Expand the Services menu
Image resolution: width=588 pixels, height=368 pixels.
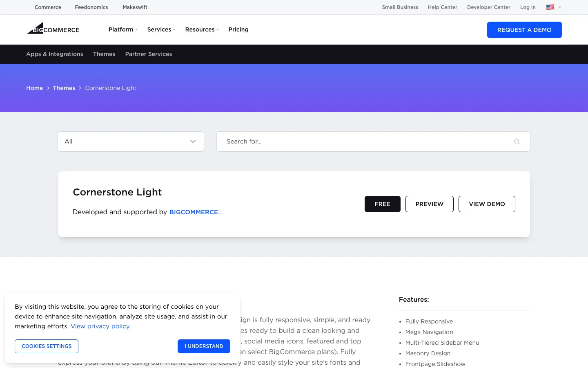coord(161,29)
